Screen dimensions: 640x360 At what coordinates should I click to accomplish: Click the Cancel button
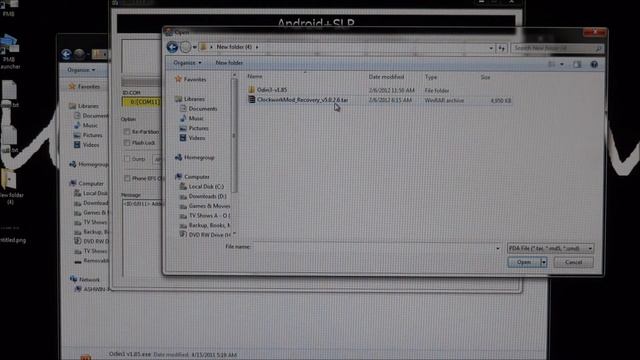pos(573,262)
